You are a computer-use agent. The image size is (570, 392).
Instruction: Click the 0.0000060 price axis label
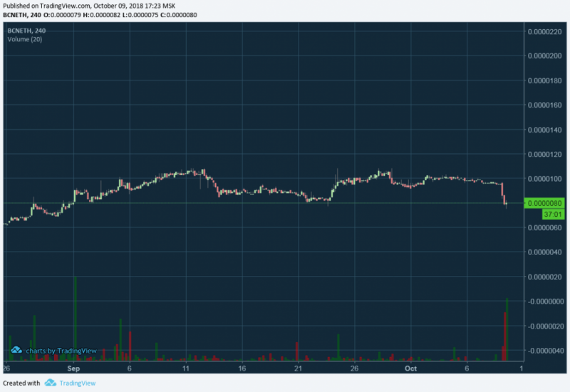tap(544, 227)
